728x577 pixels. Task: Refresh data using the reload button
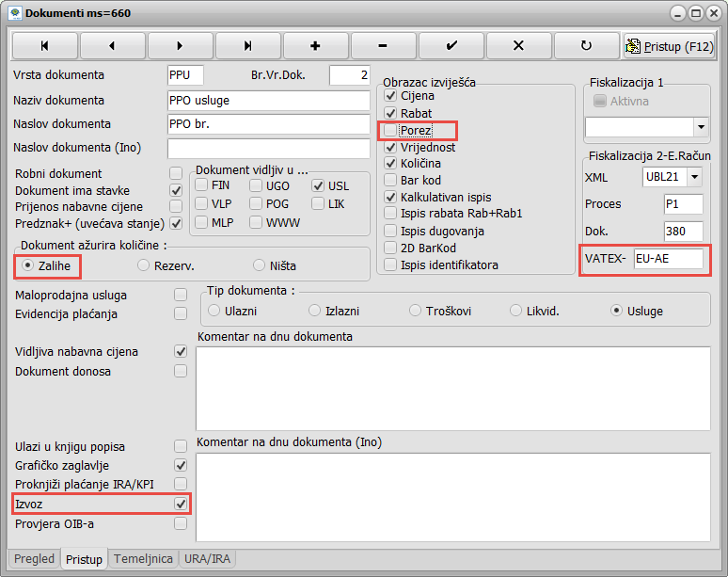pyautogui.click(x=586, y=45)
